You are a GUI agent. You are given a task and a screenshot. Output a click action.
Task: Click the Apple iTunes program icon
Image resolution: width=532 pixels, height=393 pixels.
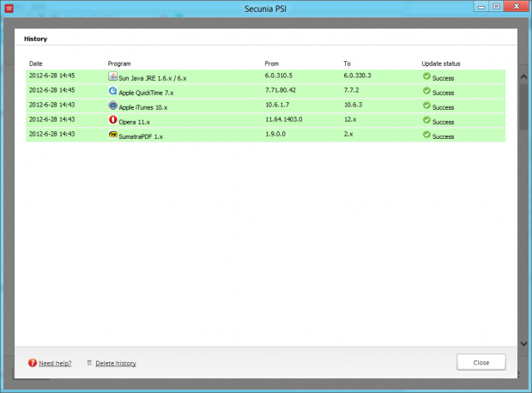pos(112,106)
